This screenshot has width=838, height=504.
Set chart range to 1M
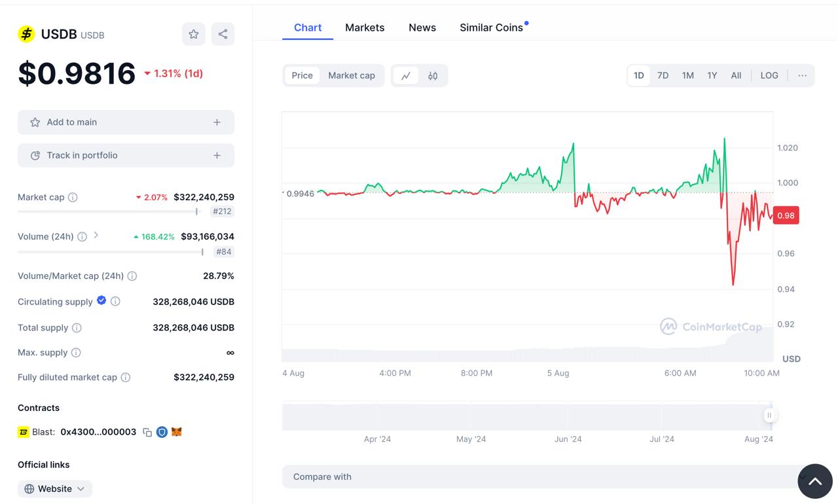point(688,75)
